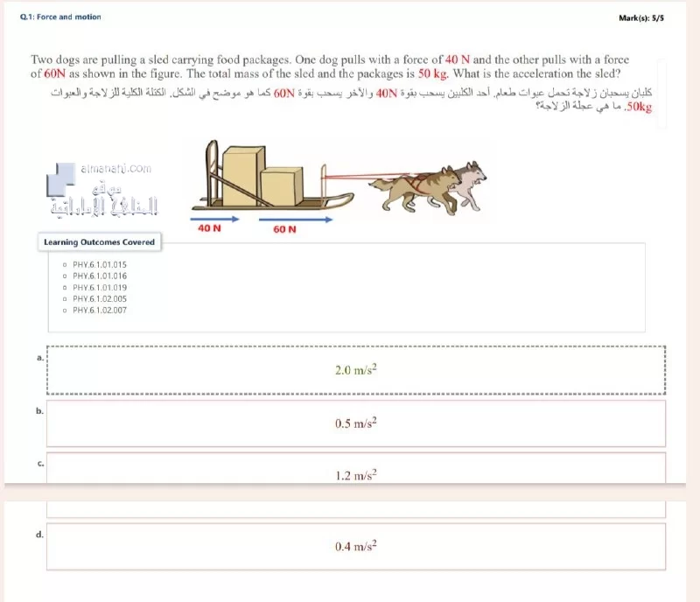Click the English question text paragraph
The height and width of the screenshot is (602, 700).
point(330,66)
